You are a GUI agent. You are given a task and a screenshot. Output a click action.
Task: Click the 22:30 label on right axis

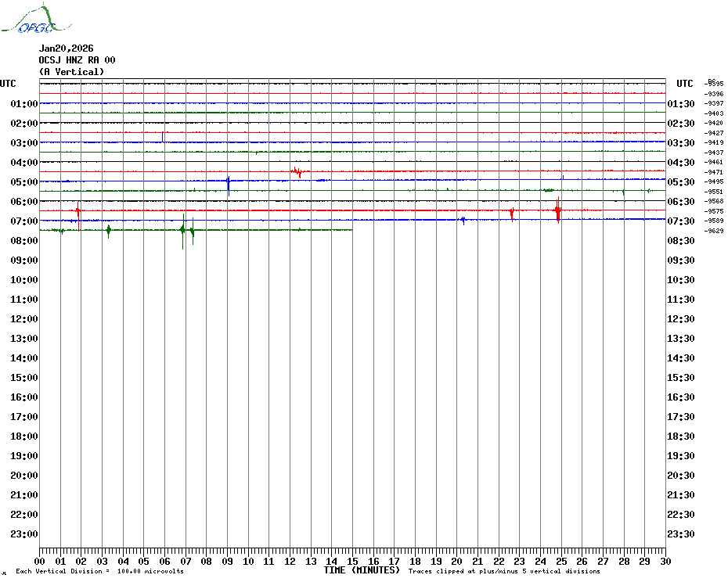(679, 515)
